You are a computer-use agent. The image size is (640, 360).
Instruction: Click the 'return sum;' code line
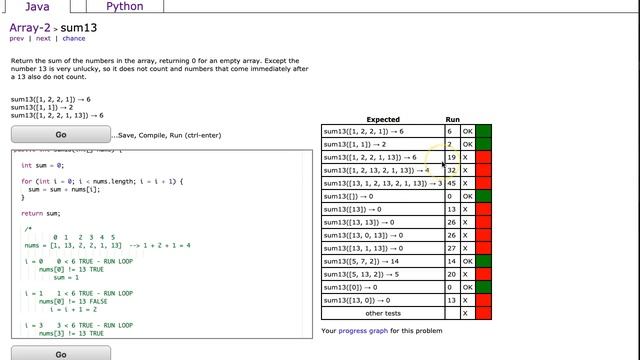(41, 213)
